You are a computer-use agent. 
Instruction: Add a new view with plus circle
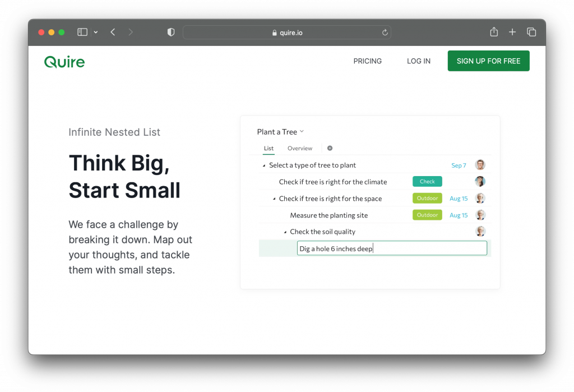pos(330,148)
